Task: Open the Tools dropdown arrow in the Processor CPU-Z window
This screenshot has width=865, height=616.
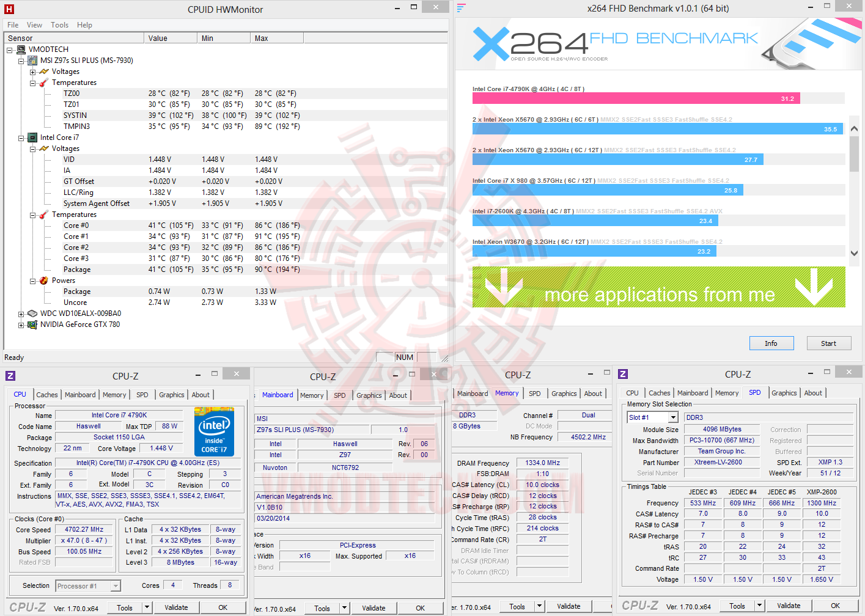Action: click(x=147, y=607)
